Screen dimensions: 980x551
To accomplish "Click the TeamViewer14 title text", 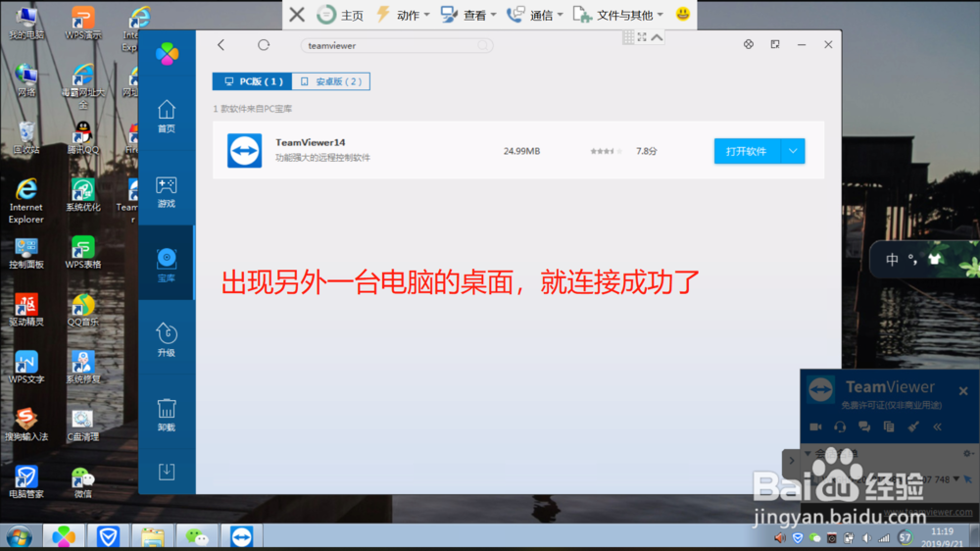I will click(311, 142).
